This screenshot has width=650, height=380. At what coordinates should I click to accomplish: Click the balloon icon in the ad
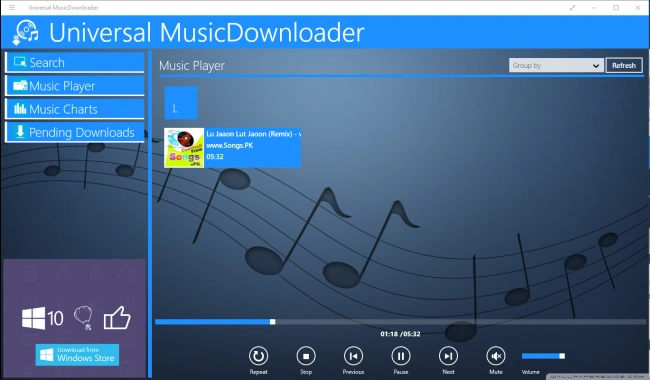tap(83, 318)
